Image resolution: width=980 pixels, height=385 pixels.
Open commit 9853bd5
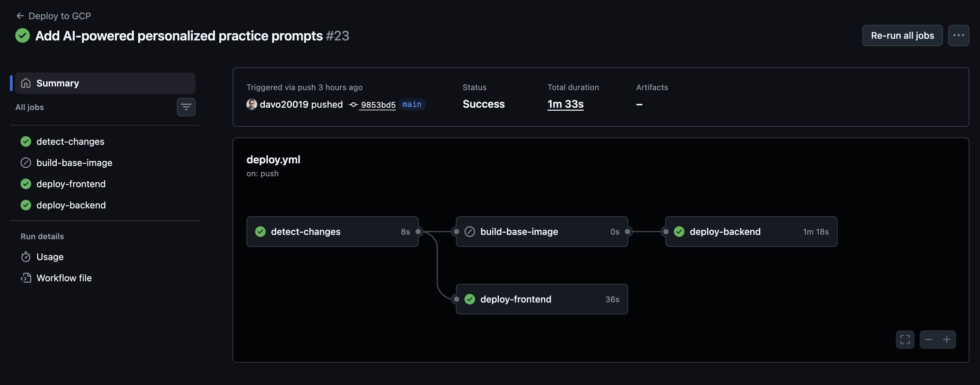377,104
